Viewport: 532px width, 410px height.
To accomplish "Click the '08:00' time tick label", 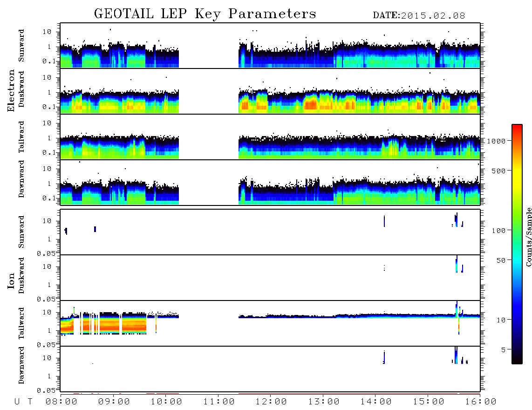I will pos(61,402).
